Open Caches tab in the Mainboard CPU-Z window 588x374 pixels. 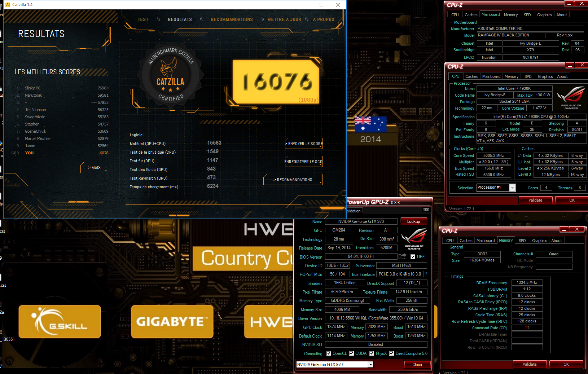pyautogui.click(x=471, y=15)
